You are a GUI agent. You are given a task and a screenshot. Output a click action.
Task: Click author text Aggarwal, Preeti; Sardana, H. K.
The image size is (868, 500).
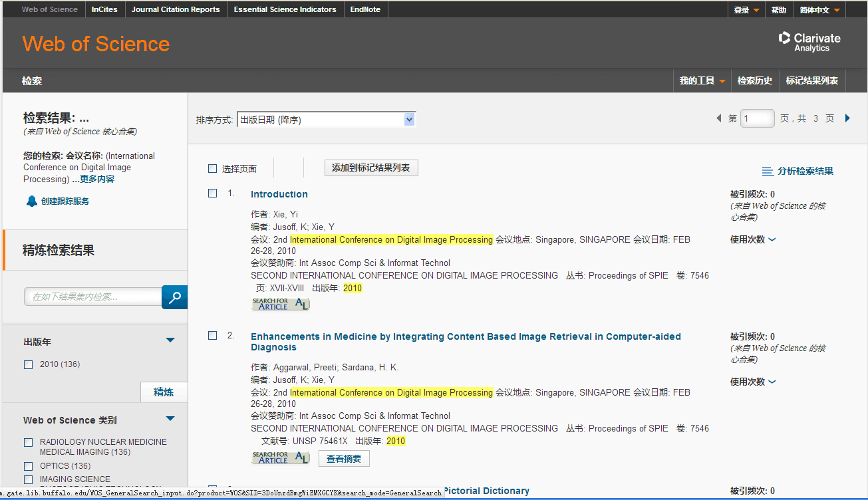click(x=336, y=368)
